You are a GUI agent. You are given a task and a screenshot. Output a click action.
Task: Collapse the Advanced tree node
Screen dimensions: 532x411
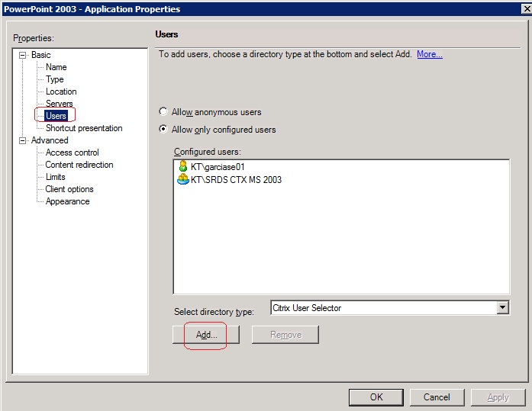click(x=22, y=140)
